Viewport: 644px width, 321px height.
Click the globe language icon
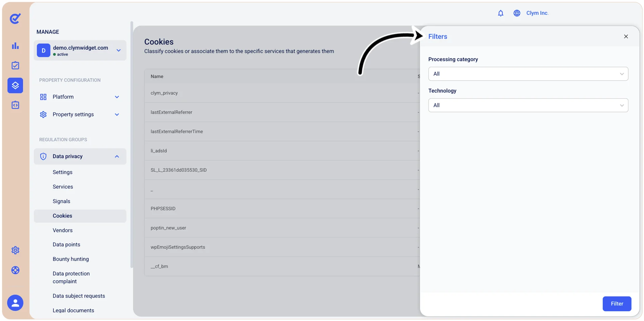pyautogui.click(x=517, y=13)
